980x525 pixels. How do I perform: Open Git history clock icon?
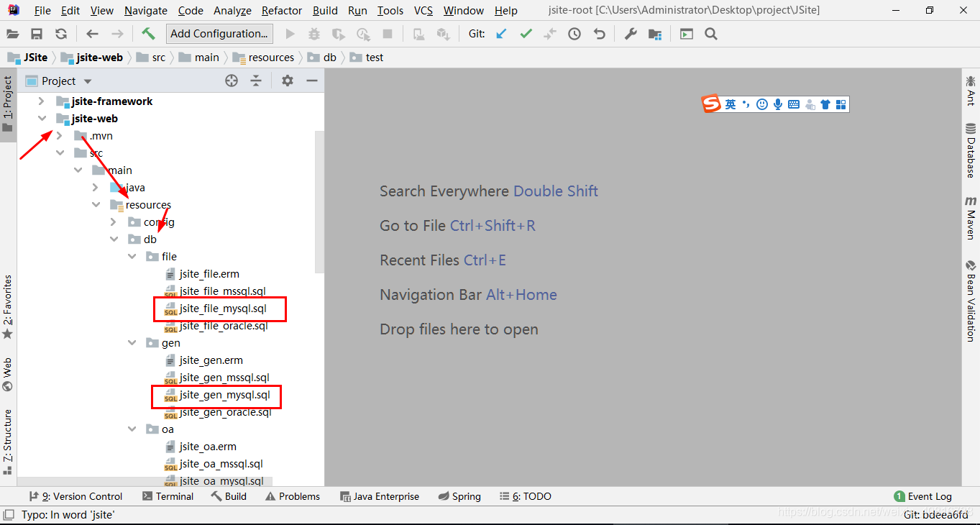tap(574, 34)
